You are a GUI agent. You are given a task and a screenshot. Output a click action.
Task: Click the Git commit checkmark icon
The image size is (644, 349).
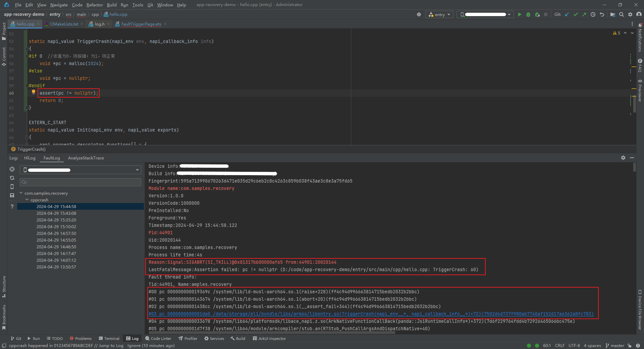click(576, 14)
